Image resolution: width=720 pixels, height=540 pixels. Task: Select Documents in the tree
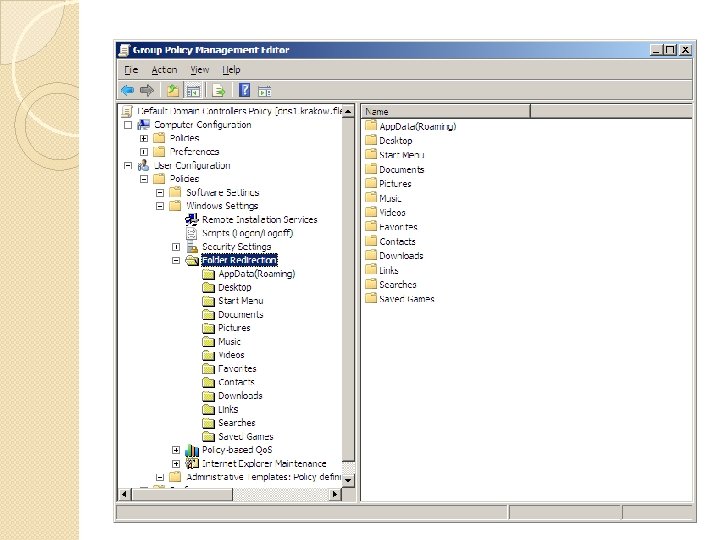(x=241, y=315)
